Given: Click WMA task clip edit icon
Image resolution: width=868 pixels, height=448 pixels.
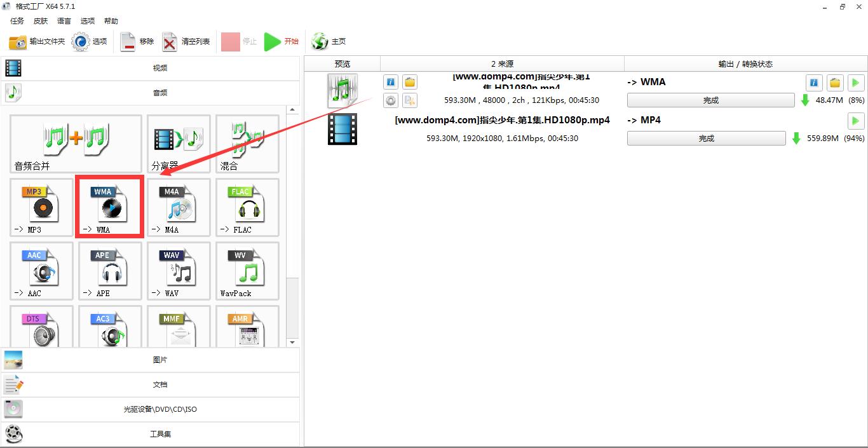Looking at the screenshot, I should pos(410,100).
